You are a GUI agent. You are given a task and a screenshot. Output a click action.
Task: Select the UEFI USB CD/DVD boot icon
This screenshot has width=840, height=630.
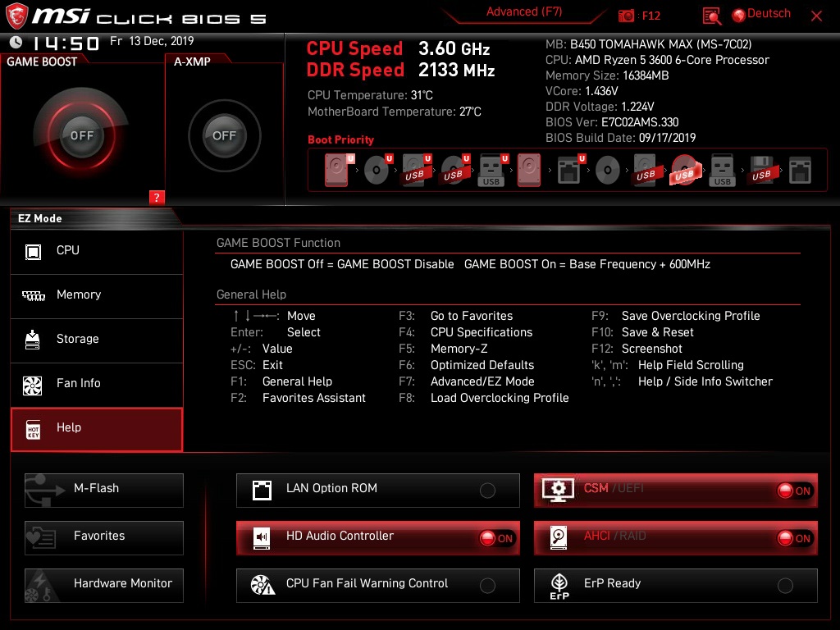pyautogui.click(x=454, y=171)
